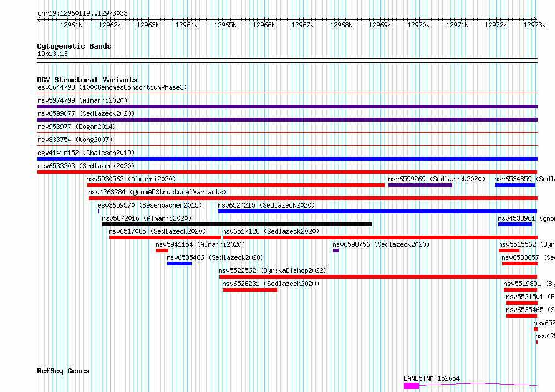
Task: Click the nsv833754 Wong2007 label
Action: tap(75, 140)
